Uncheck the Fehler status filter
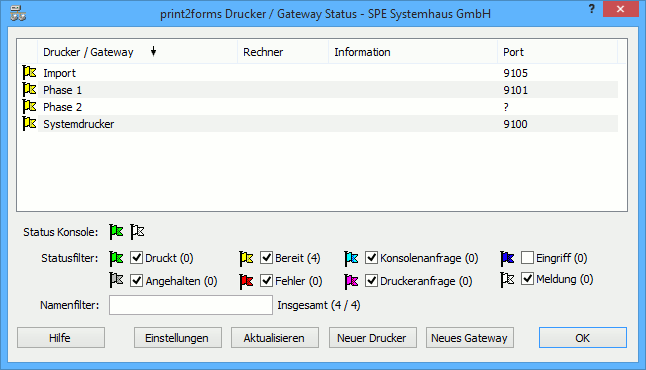 click(267, 281)
